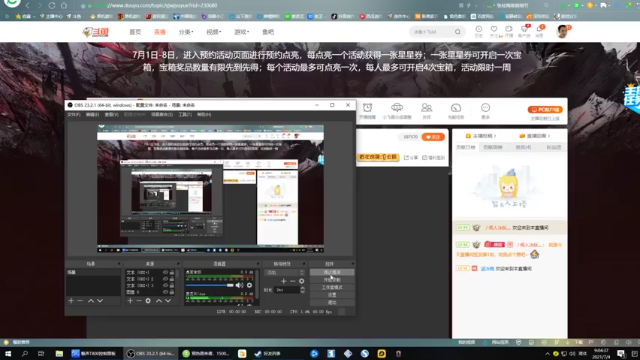Toggle visibility of 图像 5 source
The image size is (640, 360).
(165, 292)
